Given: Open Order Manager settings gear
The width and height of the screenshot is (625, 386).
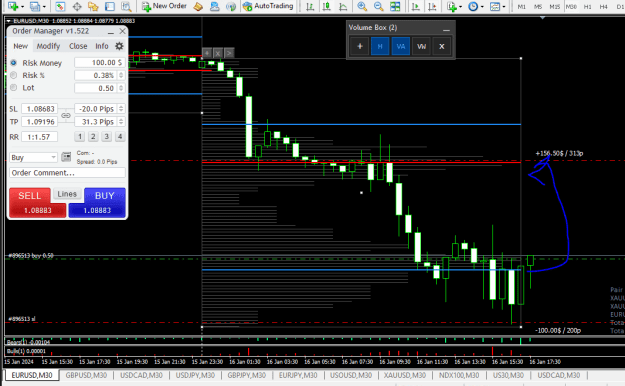Looking at the screenshot, I should click(119, 46).
